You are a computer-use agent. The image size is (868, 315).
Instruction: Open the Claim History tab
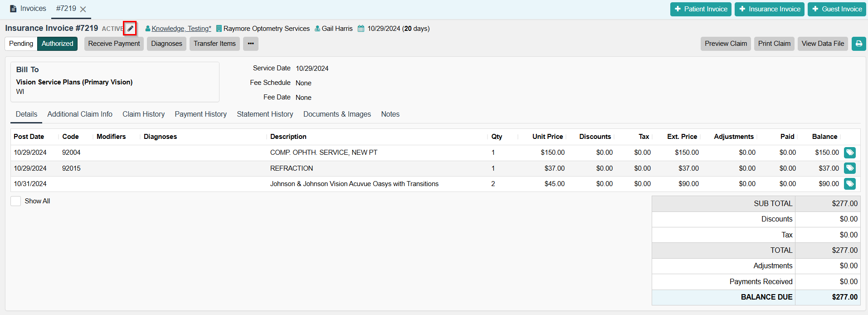click(x=143, y=114)
